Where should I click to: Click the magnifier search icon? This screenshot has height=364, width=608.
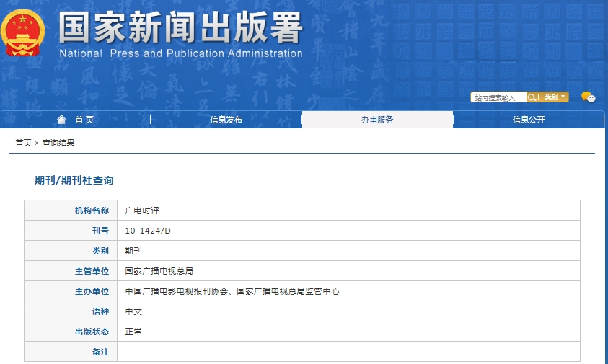(x=532, y=97)
